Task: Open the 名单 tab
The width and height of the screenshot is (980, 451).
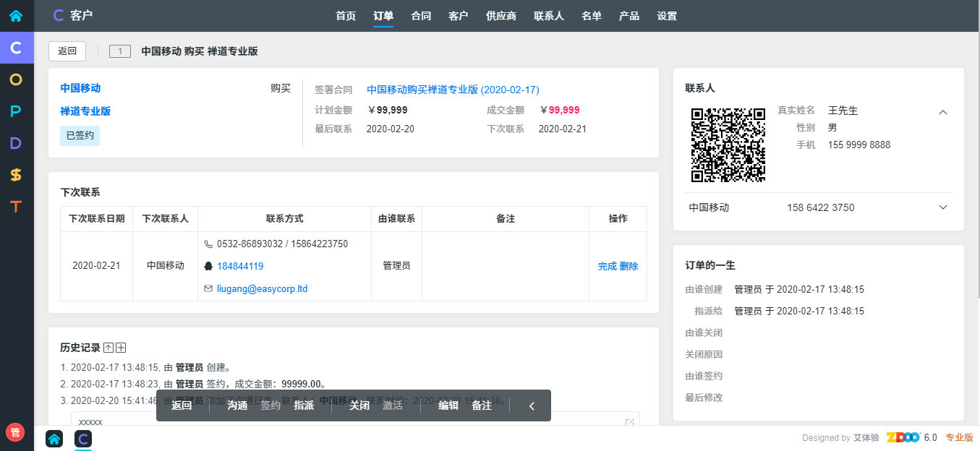Action: point(592,16)
